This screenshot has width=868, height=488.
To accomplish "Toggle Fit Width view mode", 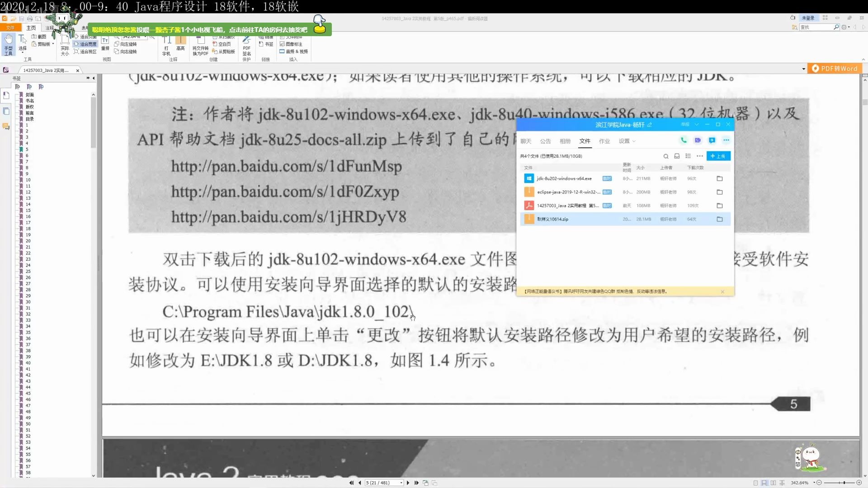I will point(85,44).
